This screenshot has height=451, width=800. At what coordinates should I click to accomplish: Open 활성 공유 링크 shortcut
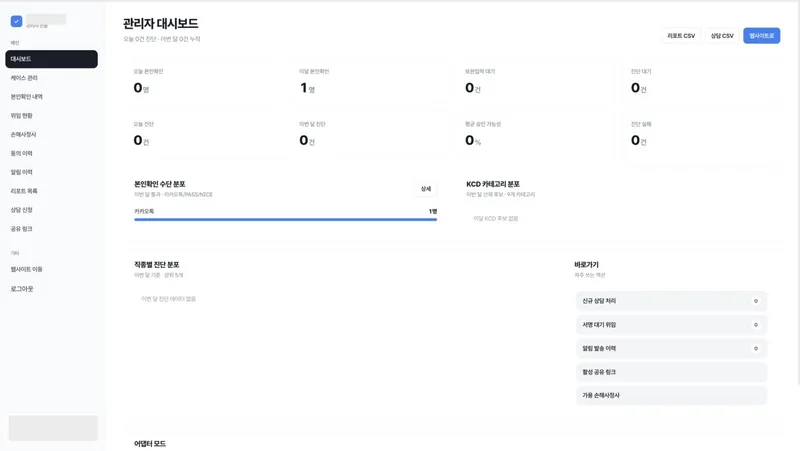[671, 372]
